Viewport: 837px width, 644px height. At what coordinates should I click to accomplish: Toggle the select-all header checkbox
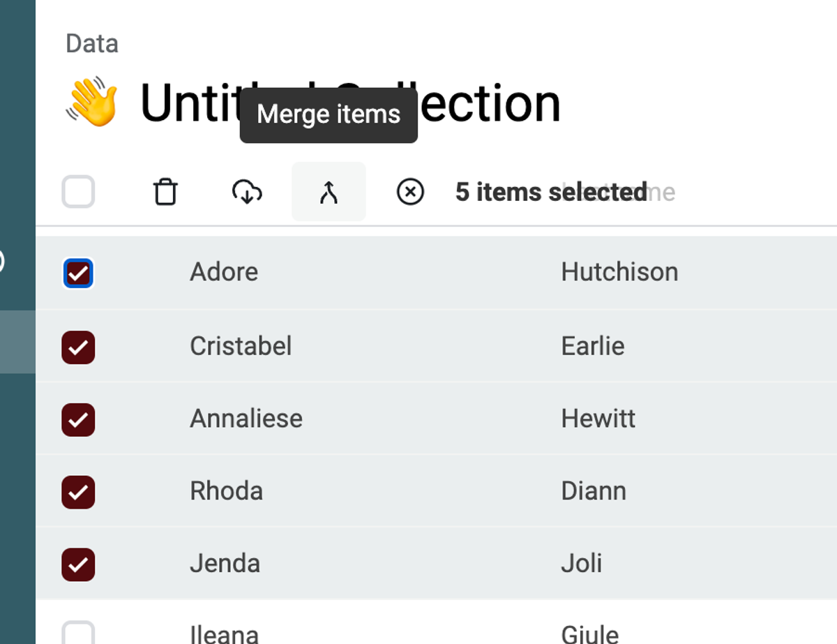(78, 192)
